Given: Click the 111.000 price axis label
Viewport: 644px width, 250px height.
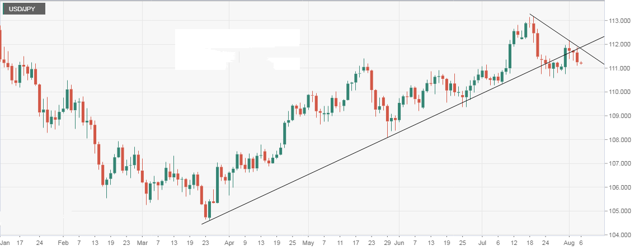Looking at the screenshot, I should [x=622, y=68].
